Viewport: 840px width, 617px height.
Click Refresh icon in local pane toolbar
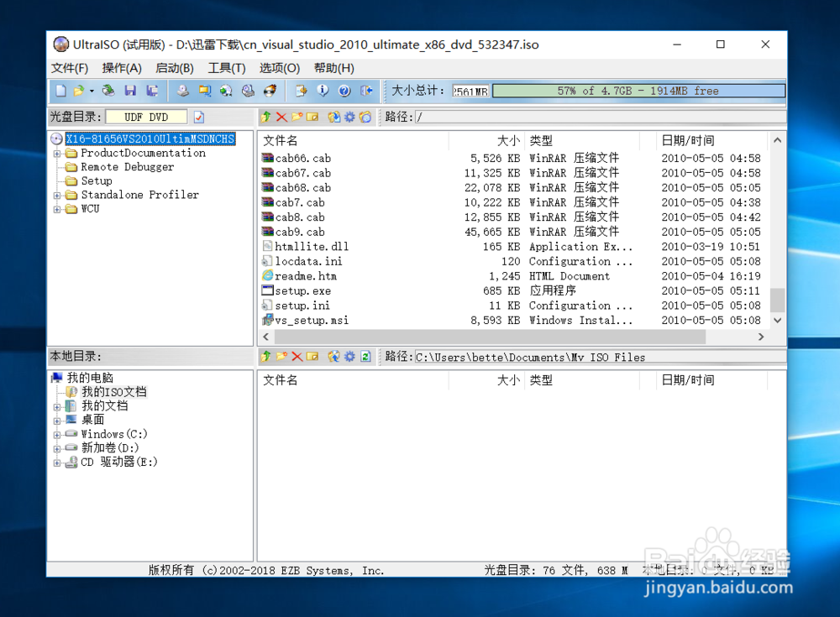(365, 356)
